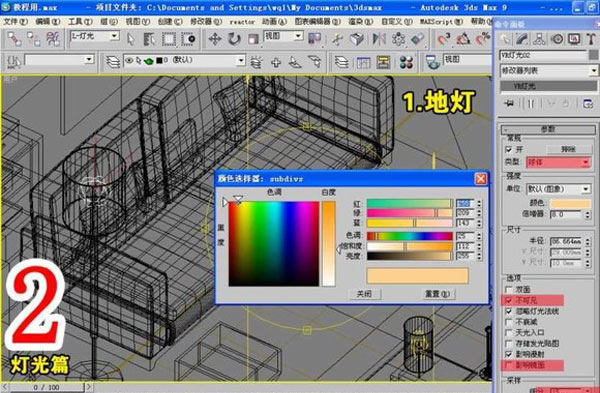The image size is (600, 393).
Task: Toggle the 不可见 (Invisible) checkbox
Action: 509,300
